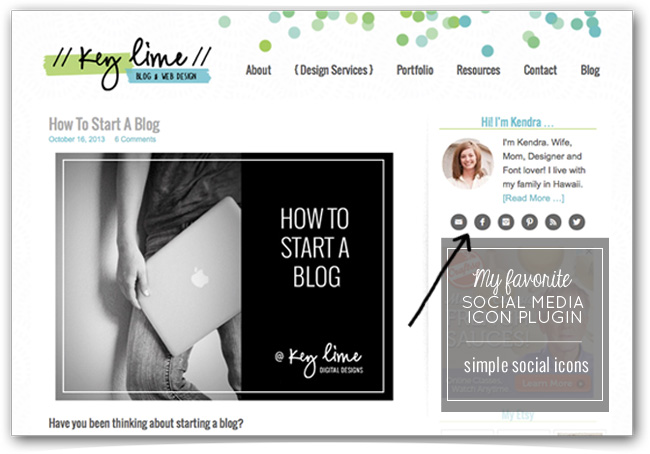Click the Key Lime site logo

[128, 64]
